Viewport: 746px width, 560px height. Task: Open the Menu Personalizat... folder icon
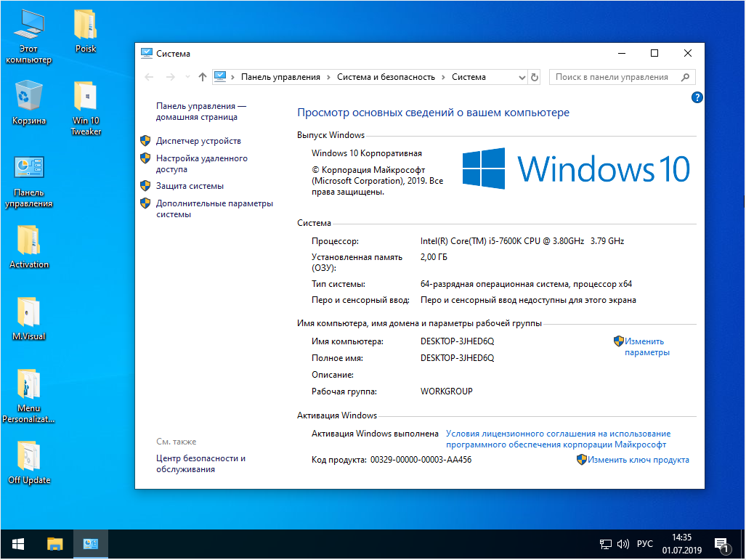click(x=28, y=397)
